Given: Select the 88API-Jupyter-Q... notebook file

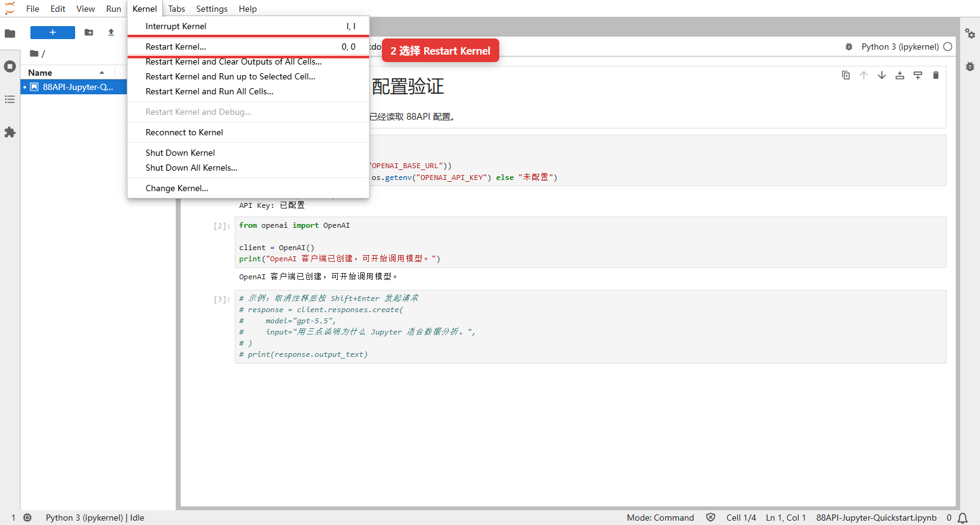Looking at the screenshot, I should point(74,87).
